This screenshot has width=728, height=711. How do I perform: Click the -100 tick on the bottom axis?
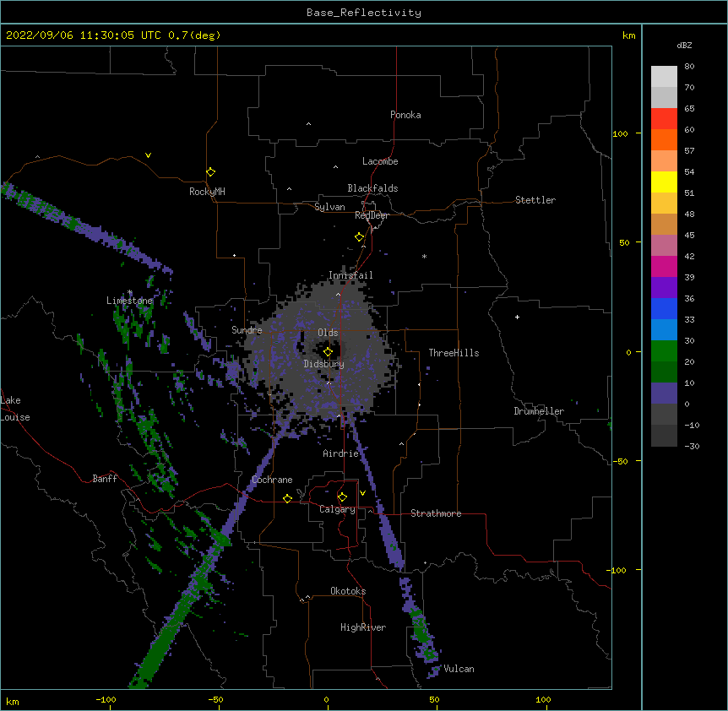coord(106,699)
